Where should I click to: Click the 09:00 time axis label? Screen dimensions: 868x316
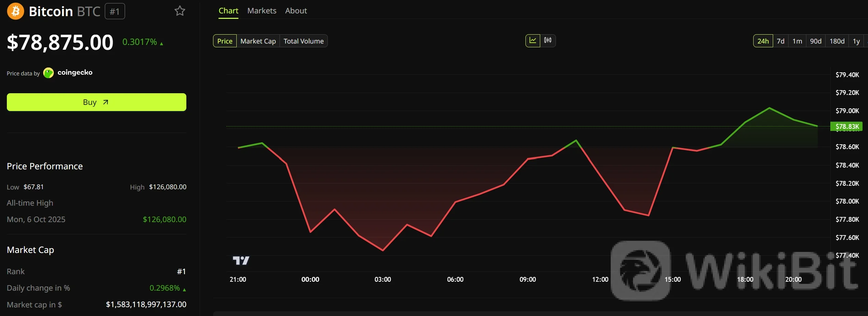[528, 279]
